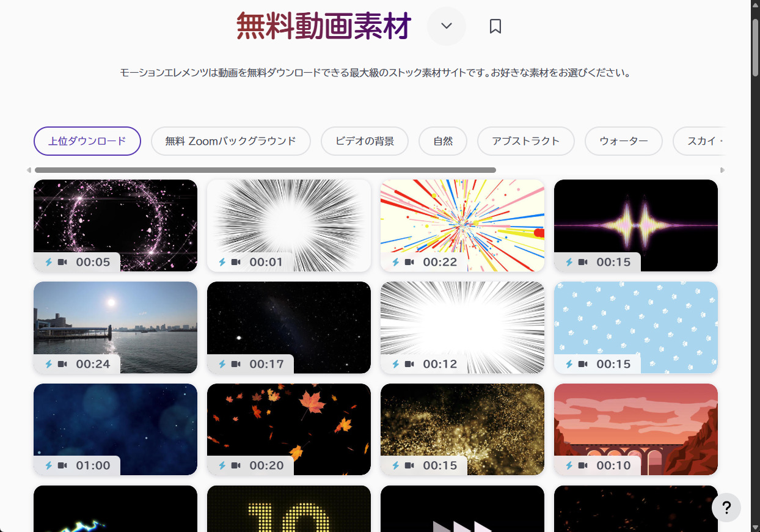The image size is (760, 532).
Task: Click the lightning icon on the sparkle ring video
Action: click(x=48, y=262)
